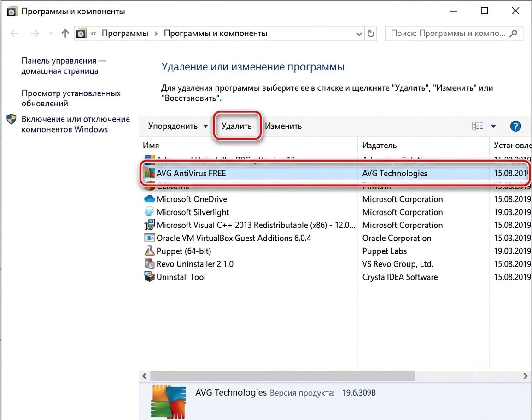Click the blue help question icon
This screenshot has width=532, height=420.
click(515, 126)
